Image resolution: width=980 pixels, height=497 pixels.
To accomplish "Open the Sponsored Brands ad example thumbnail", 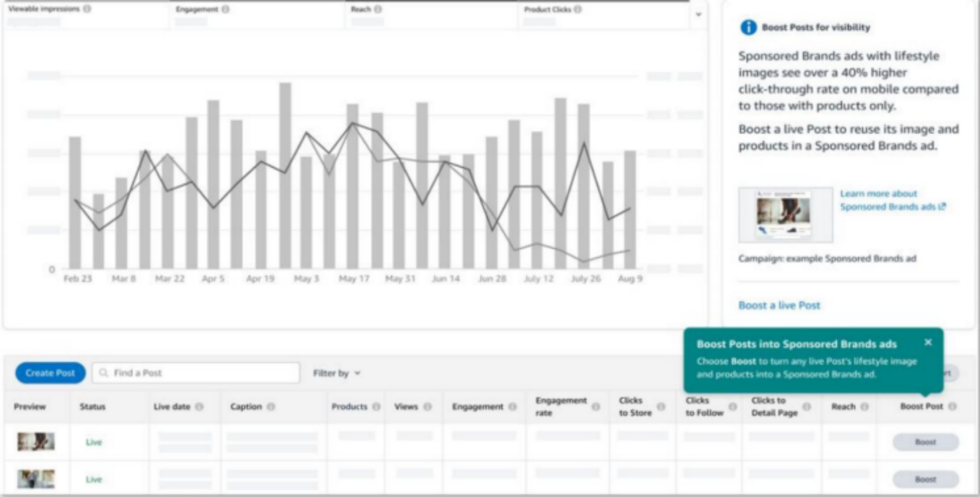I will tap(786, 214).
